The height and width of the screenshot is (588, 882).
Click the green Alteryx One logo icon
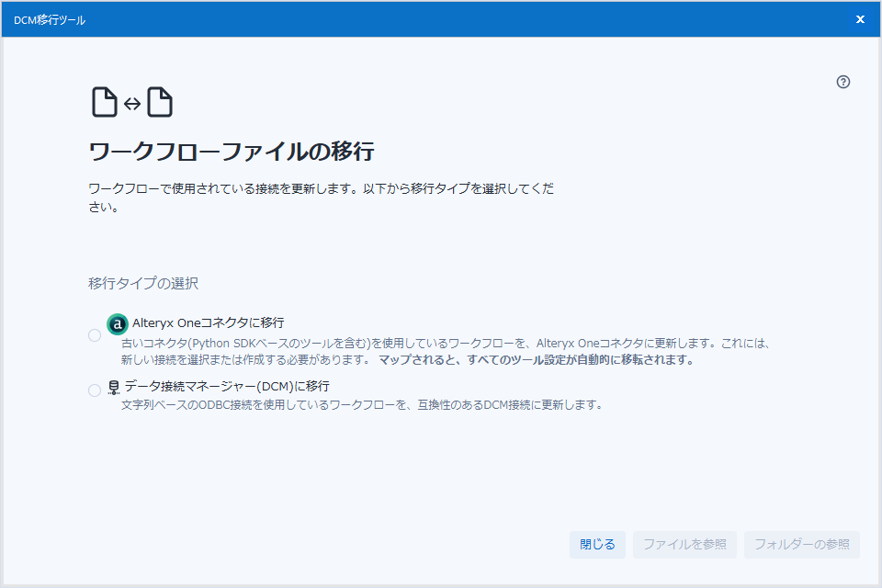pyautogui.click(x=118, y=324)
